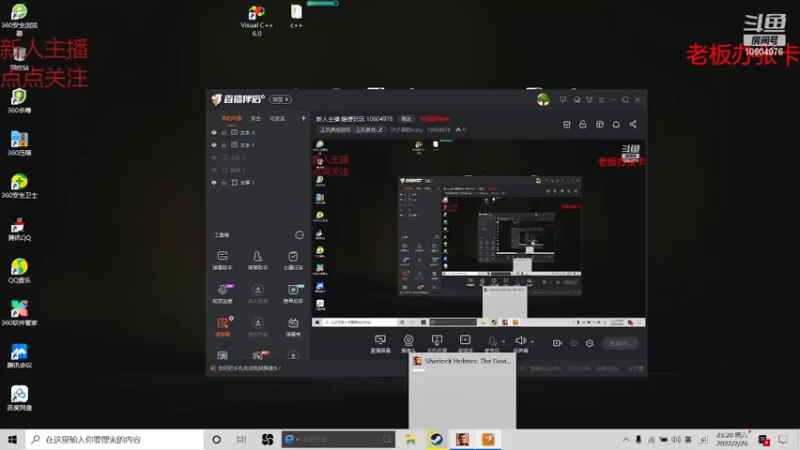Viewport: 800px width, 450px height.
Task: Switch mode with the pill button beside the logo
Action: 280,99
